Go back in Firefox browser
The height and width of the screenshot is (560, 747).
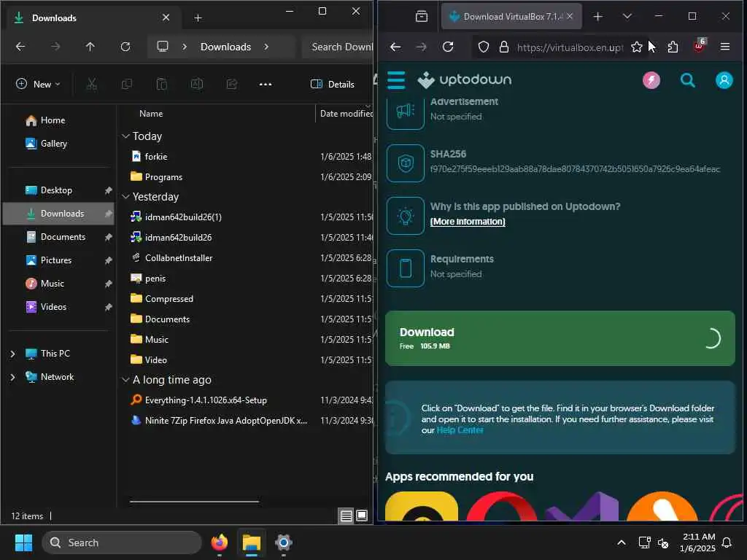coord(395,47)
